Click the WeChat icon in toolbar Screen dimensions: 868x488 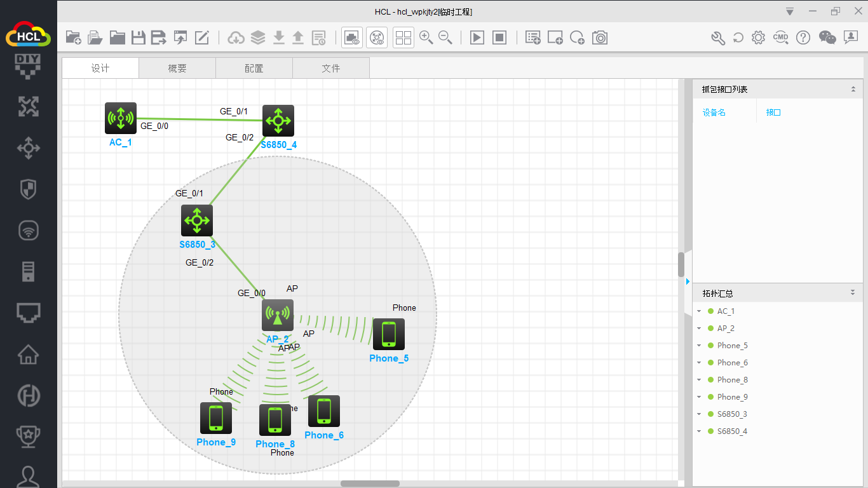827,37
